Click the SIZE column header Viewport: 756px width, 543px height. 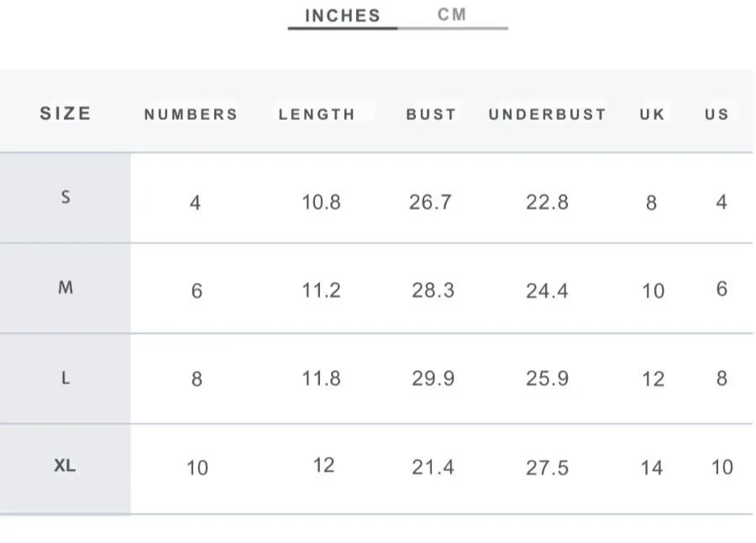point(66,113)
